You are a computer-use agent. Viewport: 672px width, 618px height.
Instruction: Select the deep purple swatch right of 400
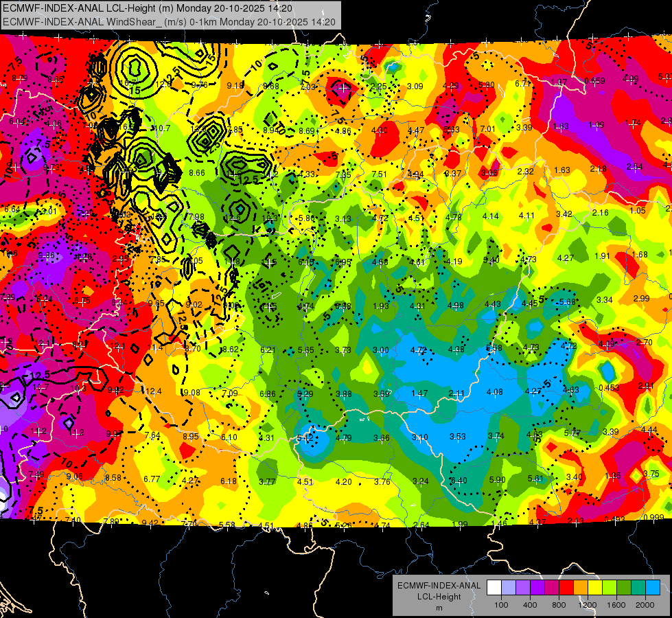(537, 588)
